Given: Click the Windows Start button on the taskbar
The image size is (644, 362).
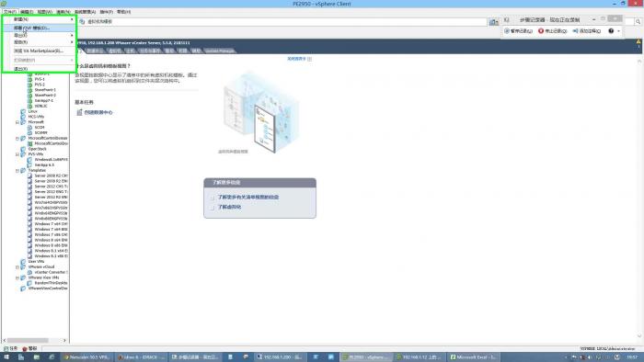Looking at the screenshot, I should (x=6, y=357).
